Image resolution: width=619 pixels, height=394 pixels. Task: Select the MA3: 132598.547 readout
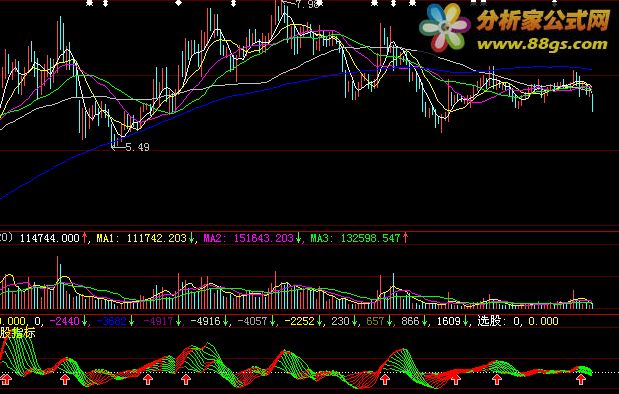(x=355, y=238)
